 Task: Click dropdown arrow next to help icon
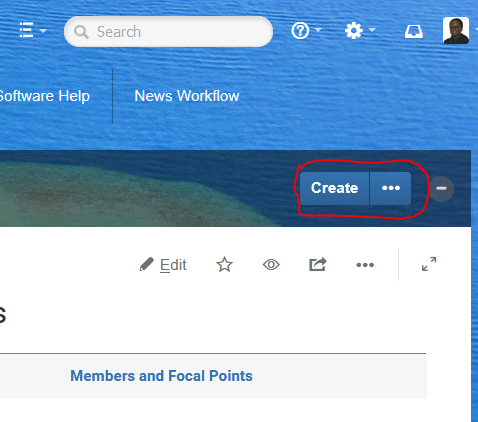tap(318, 30)
